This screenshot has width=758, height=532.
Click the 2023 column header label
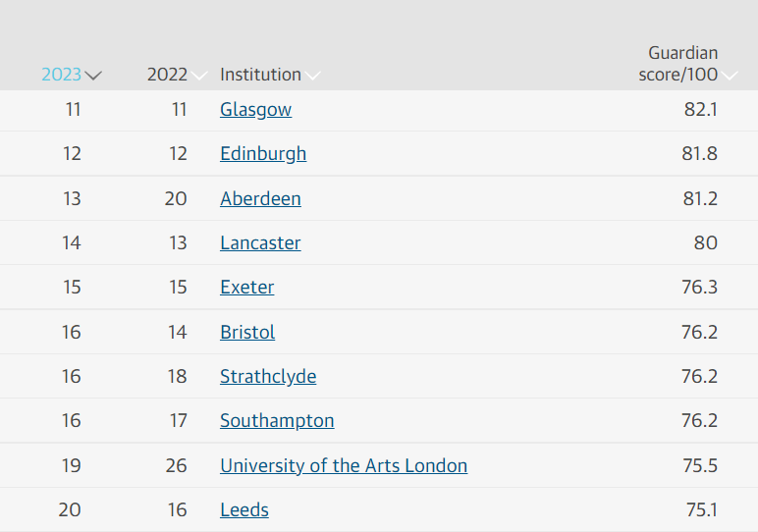point(61,75)
